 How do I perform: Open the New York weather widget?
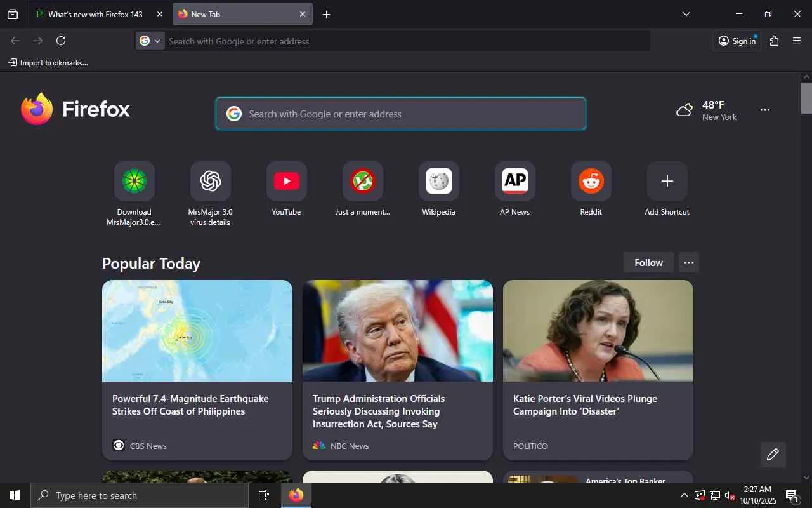pyautogui.click(x=707, y=110)
